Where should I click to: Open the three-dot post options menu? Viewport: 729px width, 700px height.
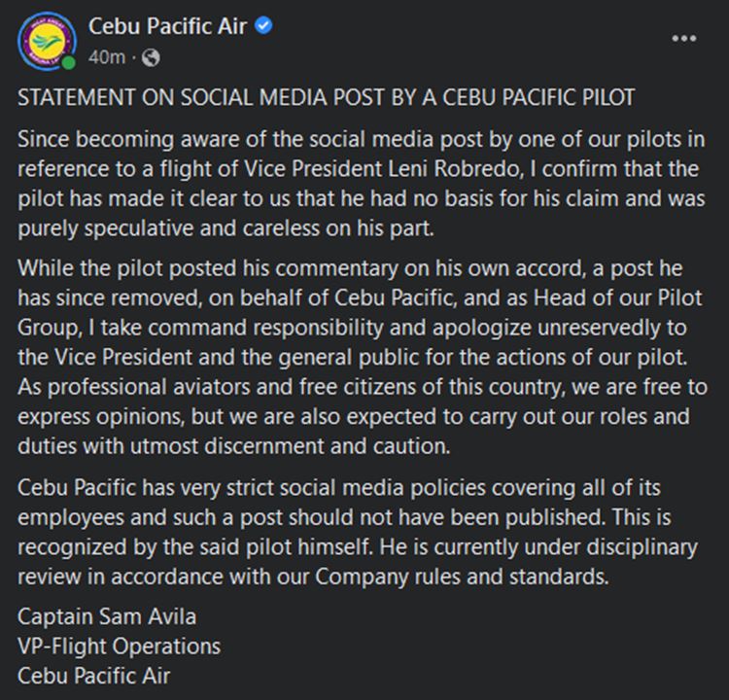click(x=684, y=39)
